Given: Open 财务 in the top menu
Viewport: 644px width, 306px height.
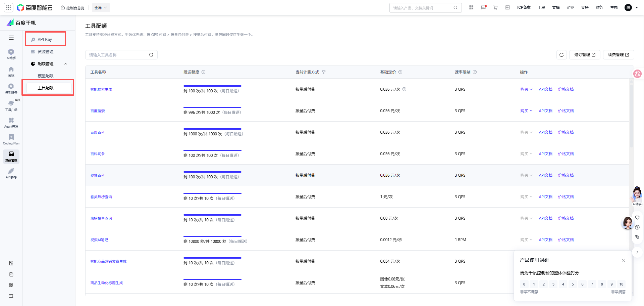Looking at the screenshot, I should point(599,7).
